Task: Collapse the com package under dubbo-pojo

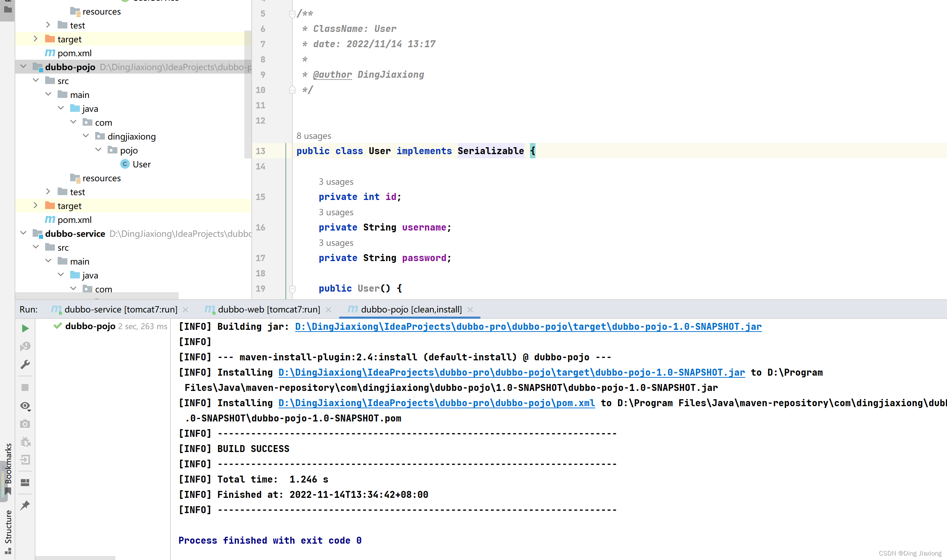Action: [73, 122]
